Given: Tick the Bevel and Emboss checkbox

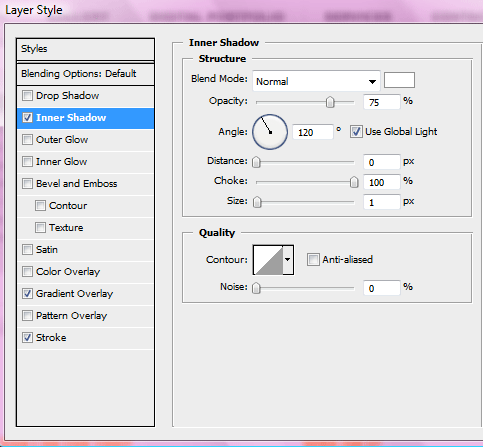Looking at the screenshot, I should 27,184.
